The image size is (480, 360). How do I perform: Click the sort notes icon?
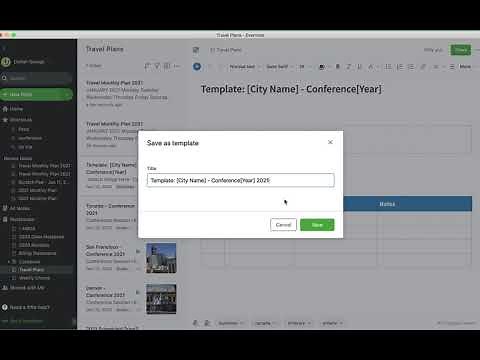coord(147,66)
